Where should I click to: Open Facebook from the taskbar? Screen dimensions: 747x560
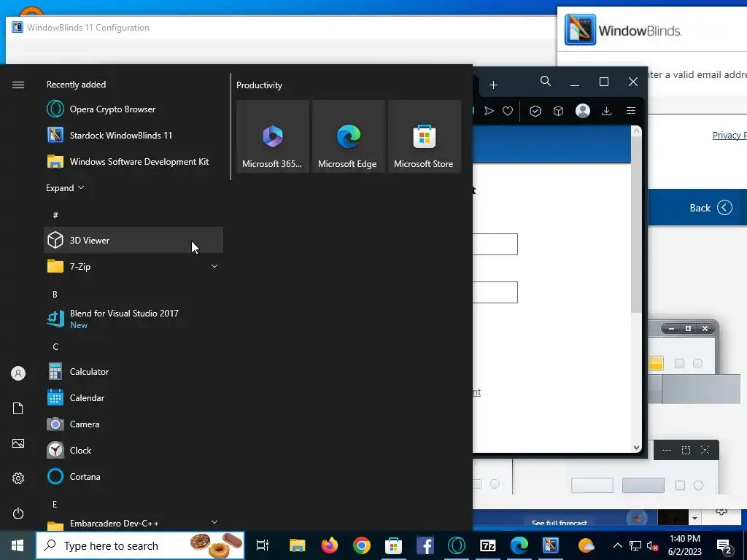pos(425,545)
